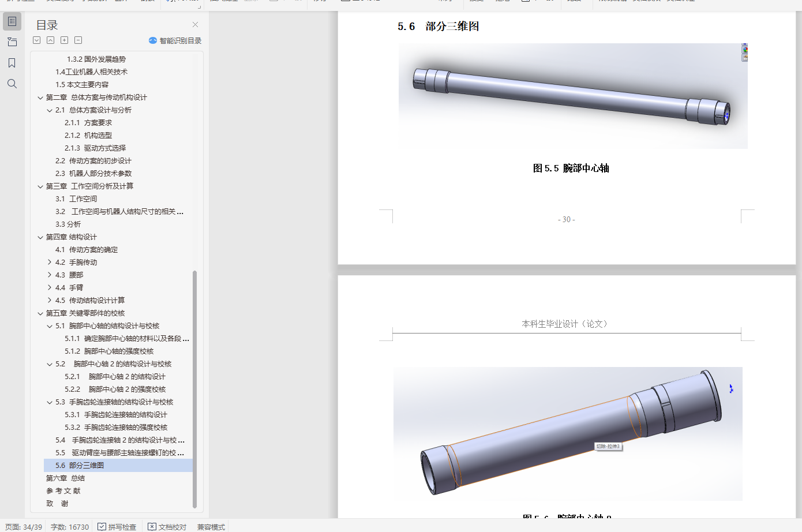The width and height of the screenshot is (802, 532).
Task: Jump to 第六章 总结
Action: click(x=65, y=478)
